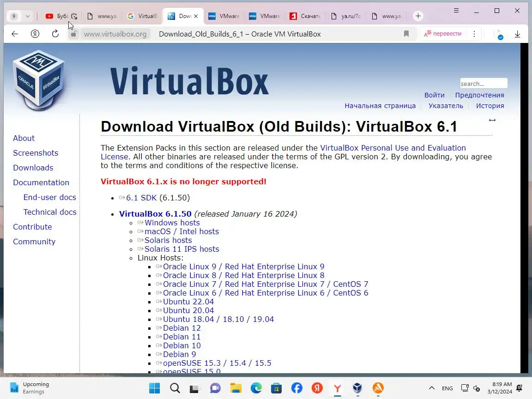Open About in the sidebar
The height and width of the screenshot is (399, 532).
click(x=24, y=138)
